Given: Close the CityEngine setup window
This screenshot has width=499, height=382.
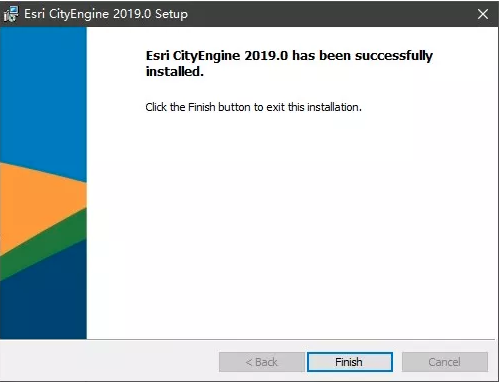Looking at the screenshot, I should coord(483,14).
